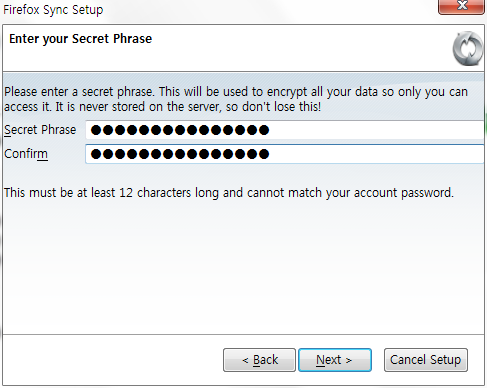
Task: Click empty space right of Secret Phrase dots
Action: pyautogui.click(x=377, y=130)
